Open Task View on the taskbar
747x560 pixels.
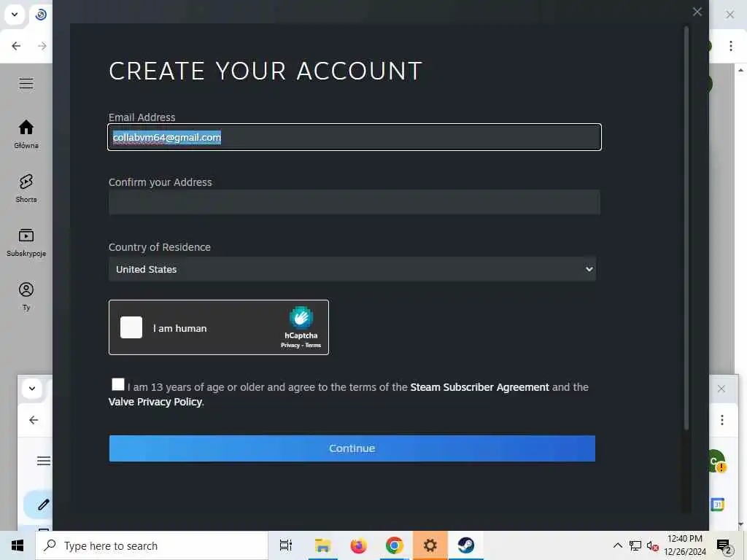coord(286,545)
